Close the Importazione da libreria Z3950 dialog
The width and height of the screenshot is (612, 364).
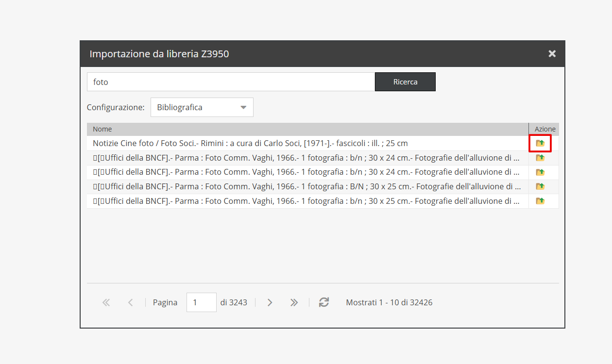pyautogui.click(x=552, y=54)
